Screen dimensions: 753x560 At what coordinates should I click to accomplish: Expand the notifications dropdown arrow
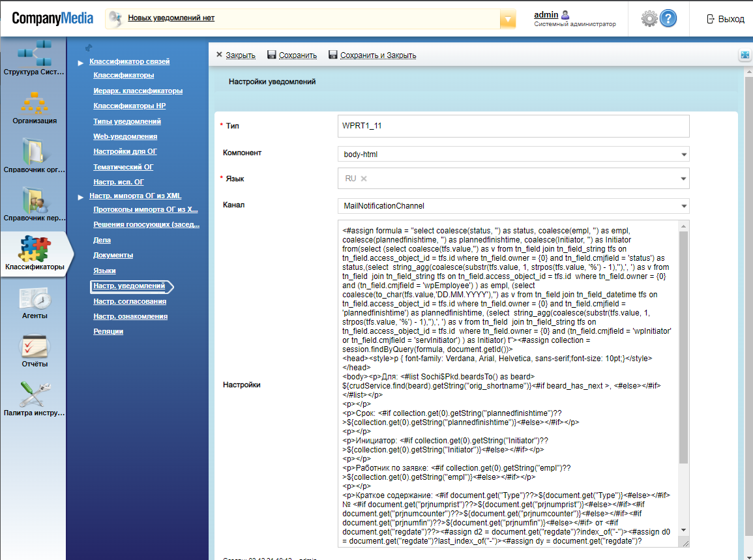coord(508,19)
